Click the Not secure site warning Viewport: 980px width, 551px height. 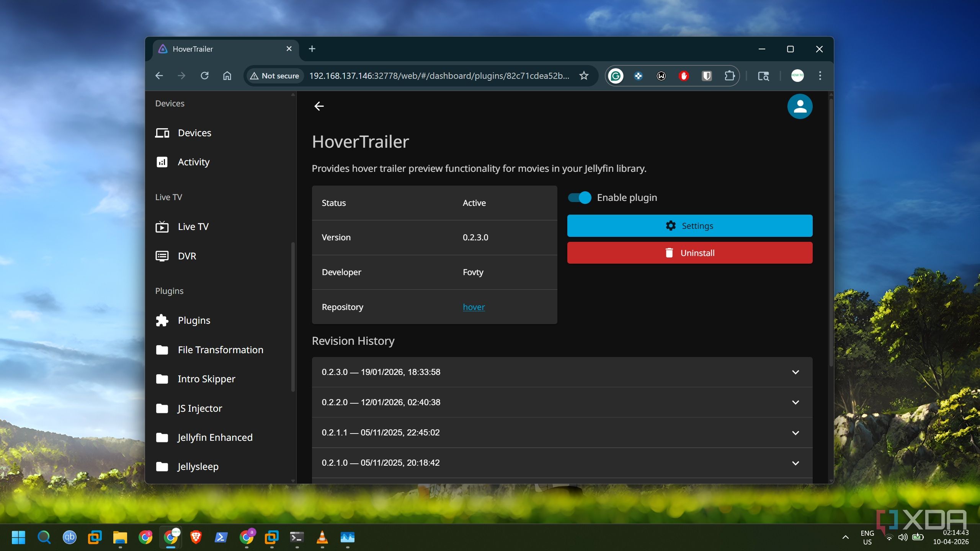click(274, 76)
